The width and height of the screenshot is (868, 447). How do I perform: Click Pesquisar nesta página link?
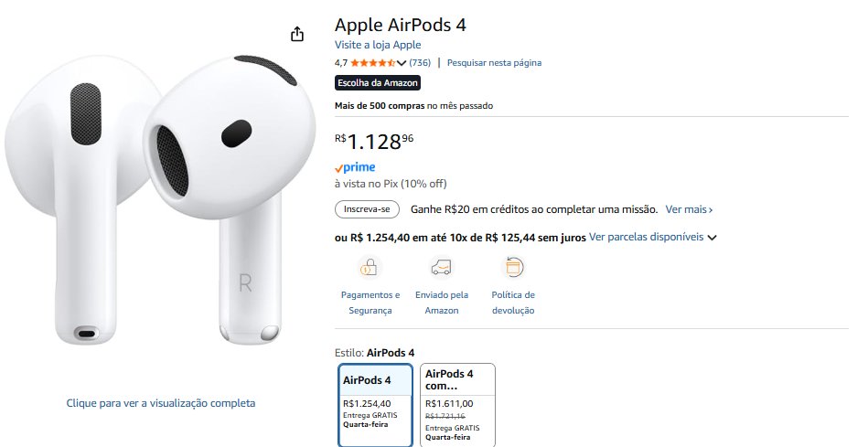click(x=494, y=63)
